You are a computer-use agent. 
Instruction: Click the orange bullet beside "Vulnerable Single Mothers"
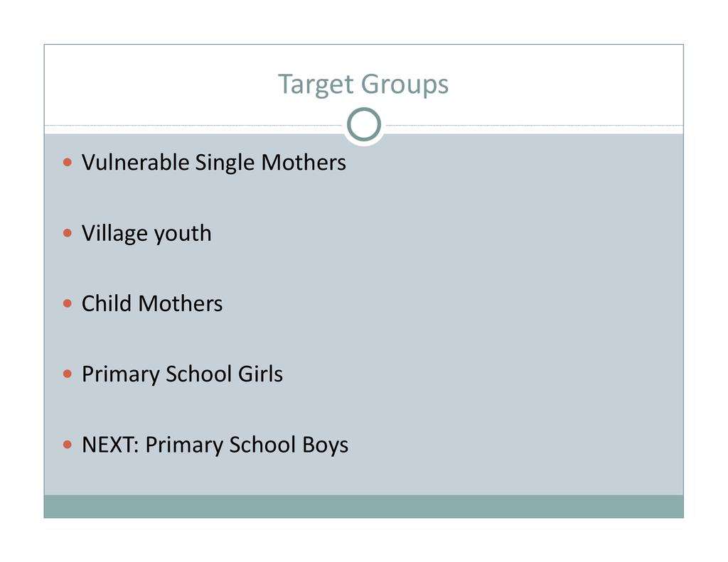coord(68,163)
